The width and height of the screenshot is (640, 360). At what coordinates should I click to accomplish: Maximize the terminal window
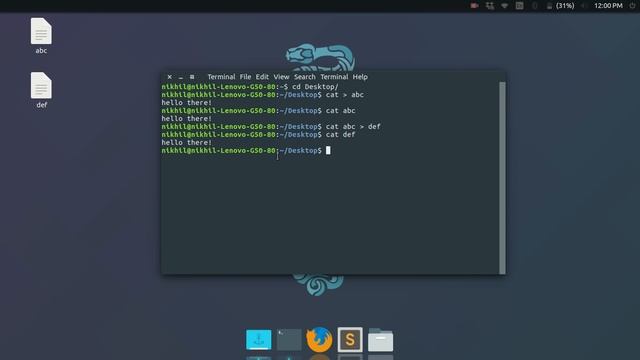[192, 77]
